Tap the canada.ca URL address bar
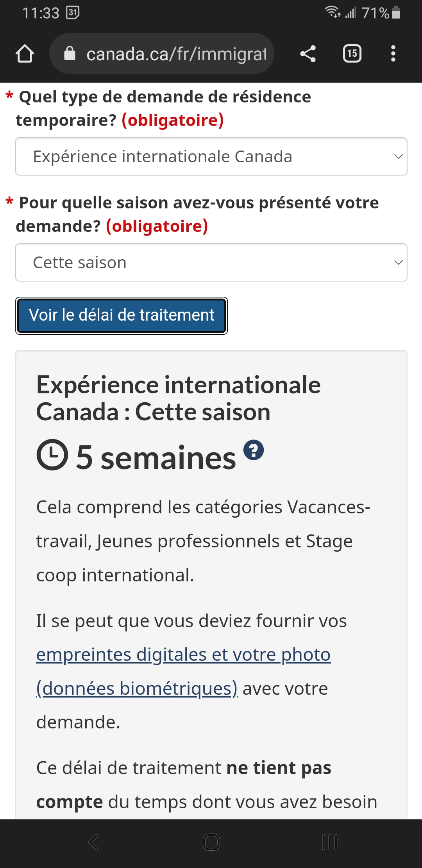Viewport: 422px width, 868px height. (x=162, y=54)
